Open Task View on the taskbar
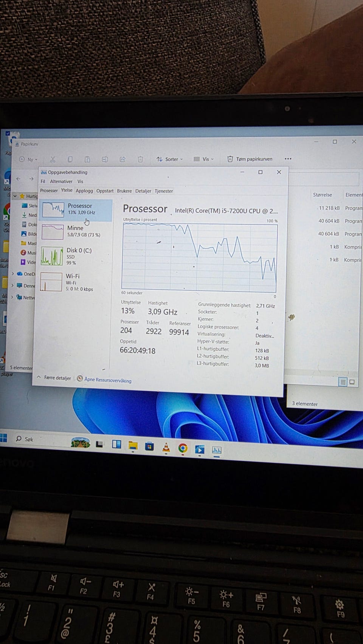The width and height of the screenshot is (363, 644). point(99,445)
